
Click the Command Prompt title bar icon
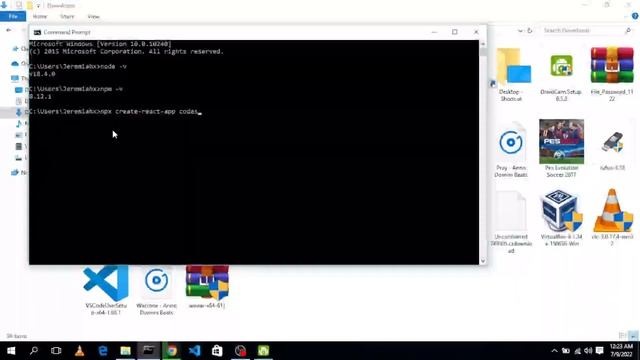tap(37, 32)
